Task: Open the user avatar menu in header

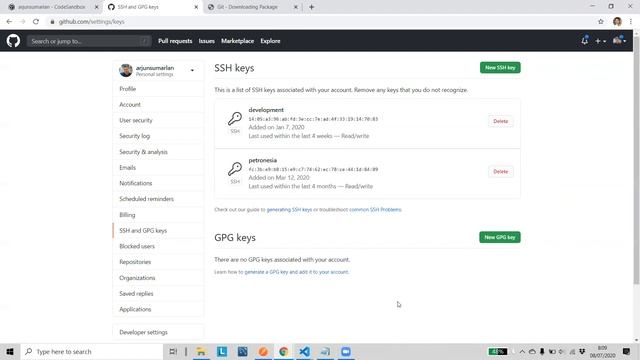Action: [x=619, y=40]
